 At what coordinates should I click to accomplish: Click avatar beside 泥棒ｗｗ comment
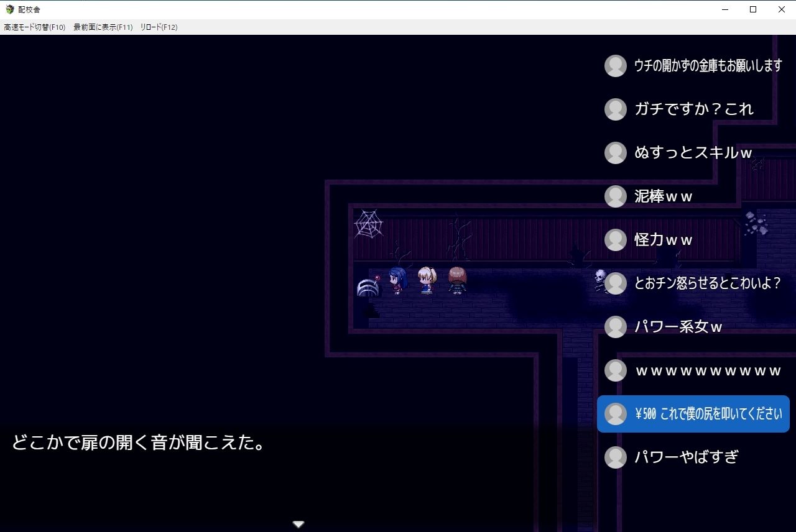tap(616, 196)
